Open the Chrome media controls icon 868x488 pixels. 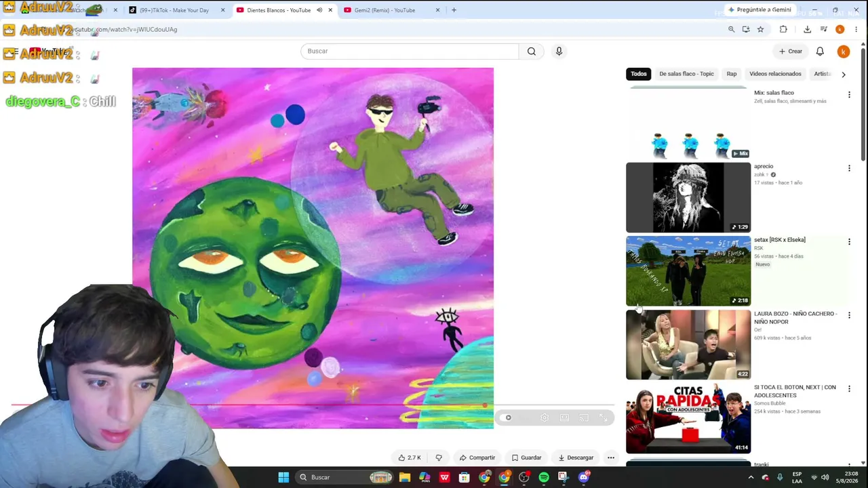[x=823, y=29]
